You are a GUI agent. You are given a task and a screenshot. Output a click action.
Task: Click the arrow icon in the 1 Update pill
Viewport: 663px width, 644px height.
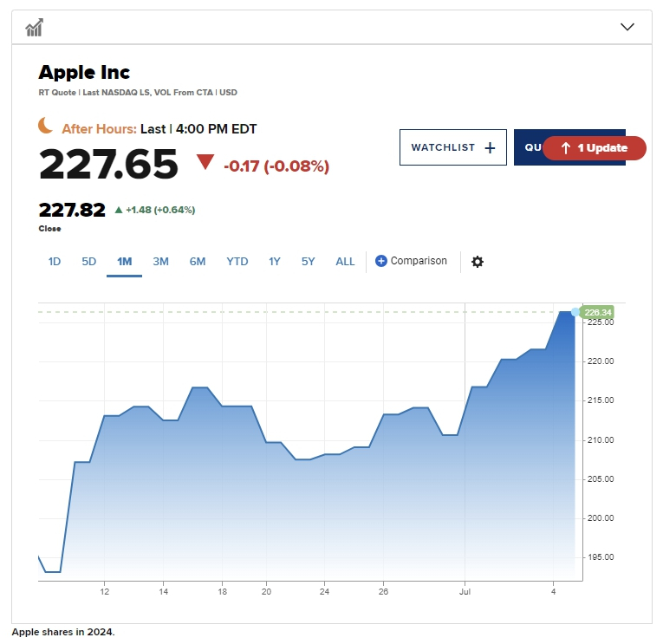pyautogui.click(x=565, y=148)
